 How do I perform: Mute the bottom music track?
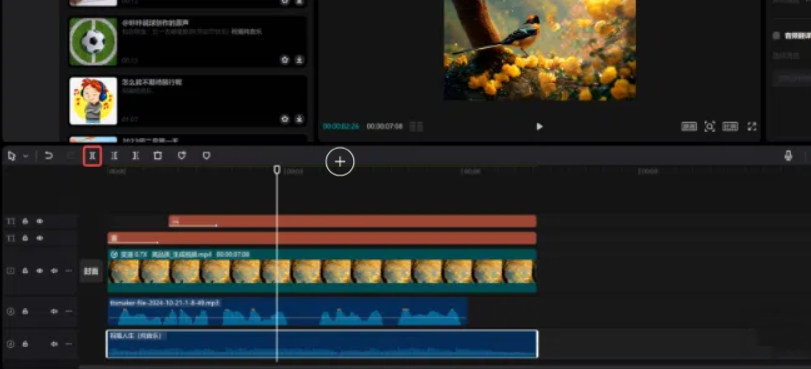pyautogui.click(x=54, y=344)
